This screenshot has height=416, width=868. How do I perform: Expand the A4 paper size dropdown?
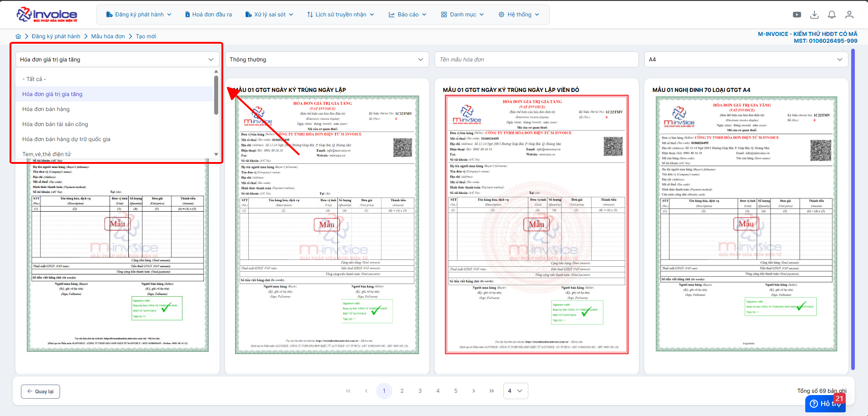tap(746, 60)
